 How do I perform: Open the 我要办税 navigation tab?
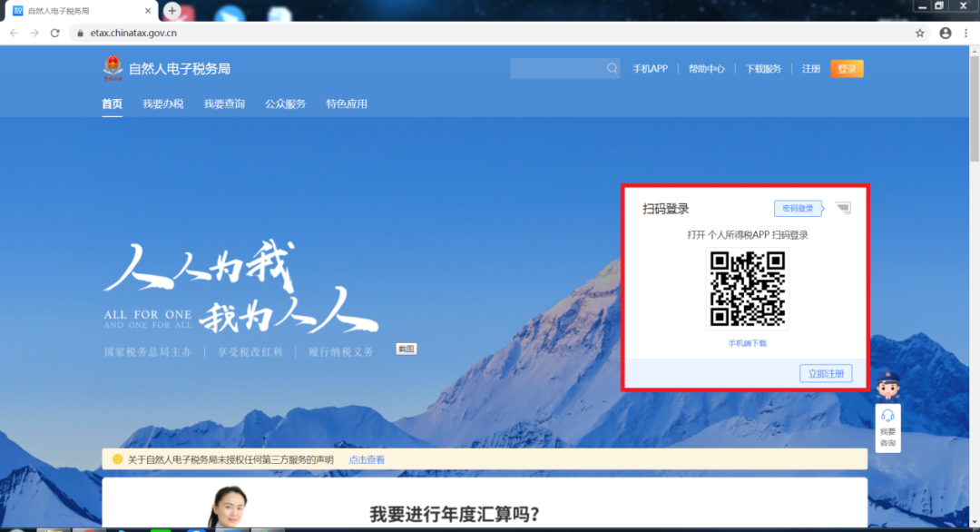[x=163, y=103]
